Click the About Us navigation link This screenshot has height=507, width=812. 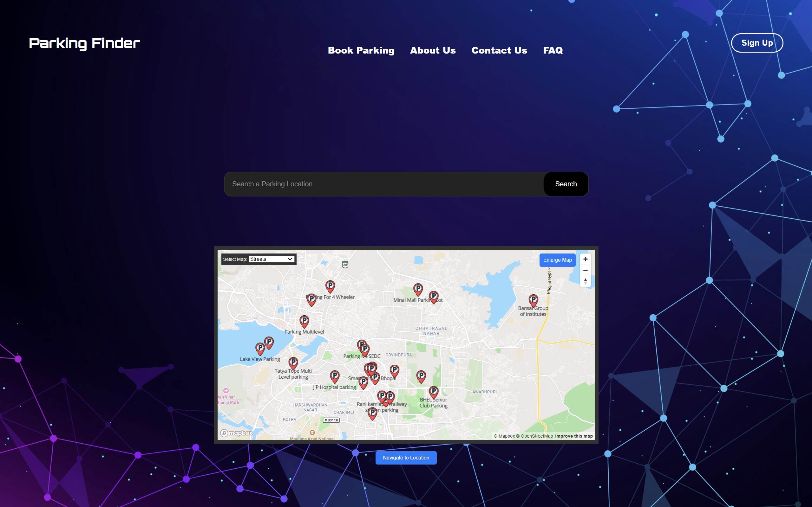[433, 50]
